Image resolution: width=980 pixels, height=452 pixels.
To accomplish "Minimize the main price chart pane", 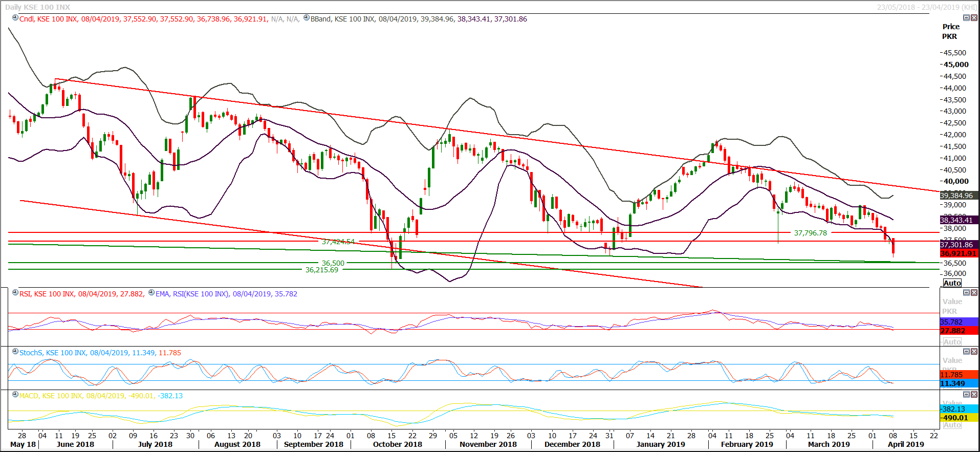I will pos(966,17).
